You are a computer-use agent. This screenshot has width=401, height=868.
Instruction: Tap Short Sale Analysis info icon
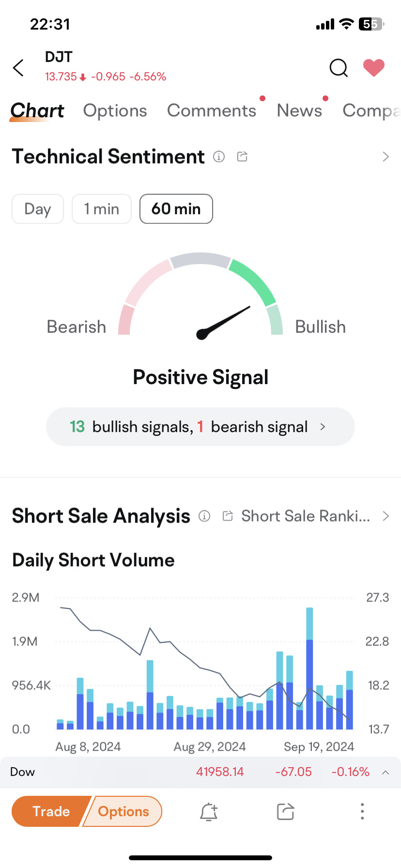pos(204,516)
